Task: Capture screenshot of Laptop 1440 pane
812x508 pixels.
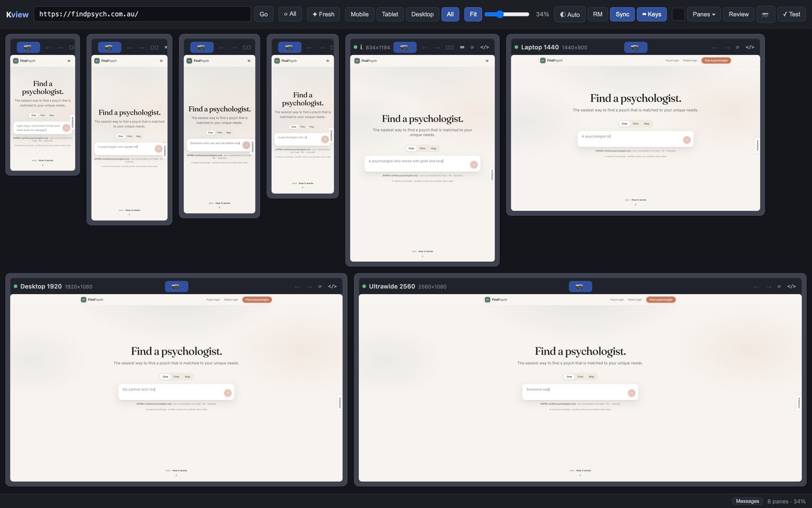Action: pyautogui.click(x=635, y=47)
